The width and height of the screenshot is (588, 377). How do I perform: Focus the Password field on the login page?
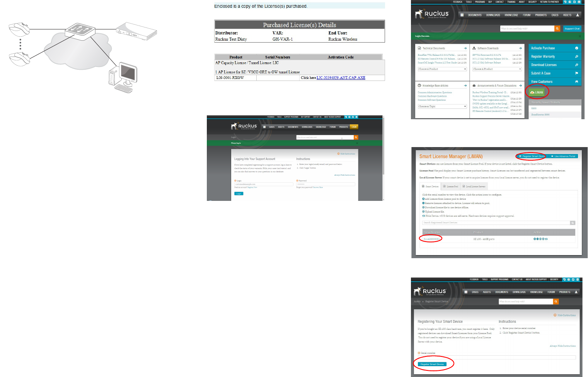pyautogui.click(x=326, y=184)
